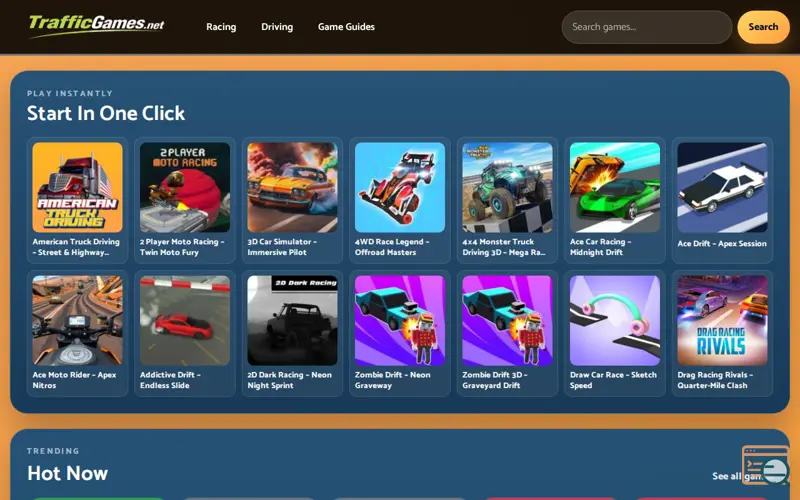Open Drag Racing Rivals thumbnail image
Screen dimensions: 800x500
722,320
